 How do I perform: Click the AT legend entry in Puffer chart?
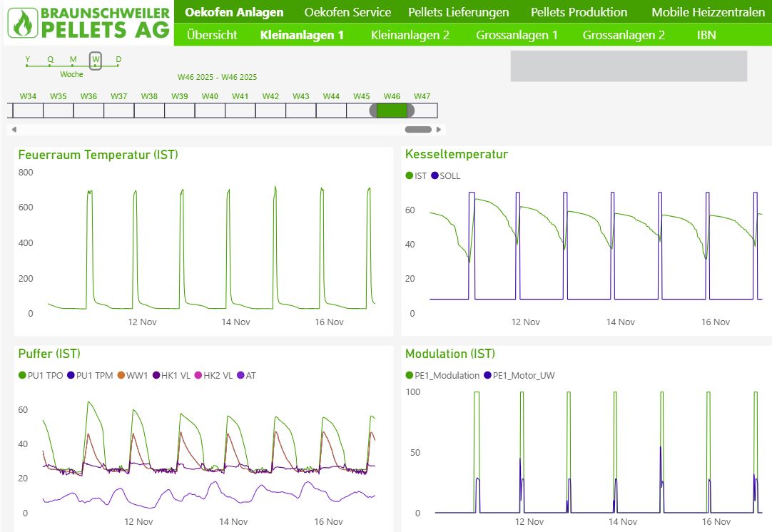click(x=245, y=375)
